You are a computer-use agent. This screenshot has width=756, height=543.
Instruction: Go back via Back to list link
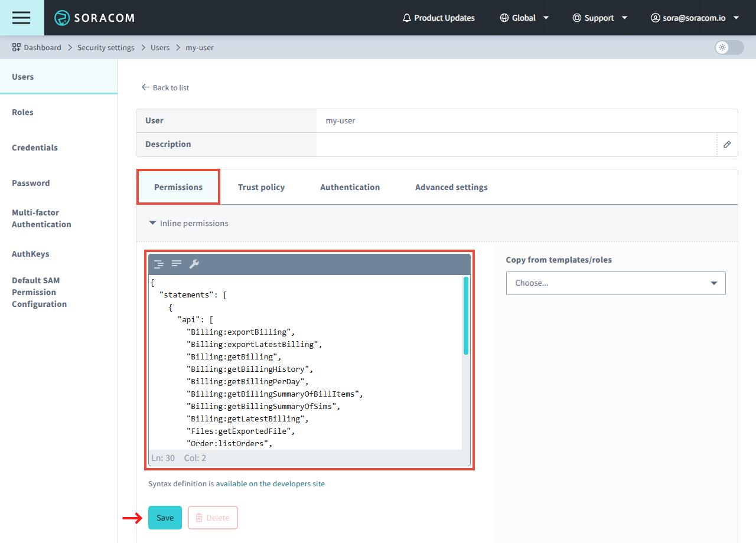pyautogui.click(x=165, y=87)
